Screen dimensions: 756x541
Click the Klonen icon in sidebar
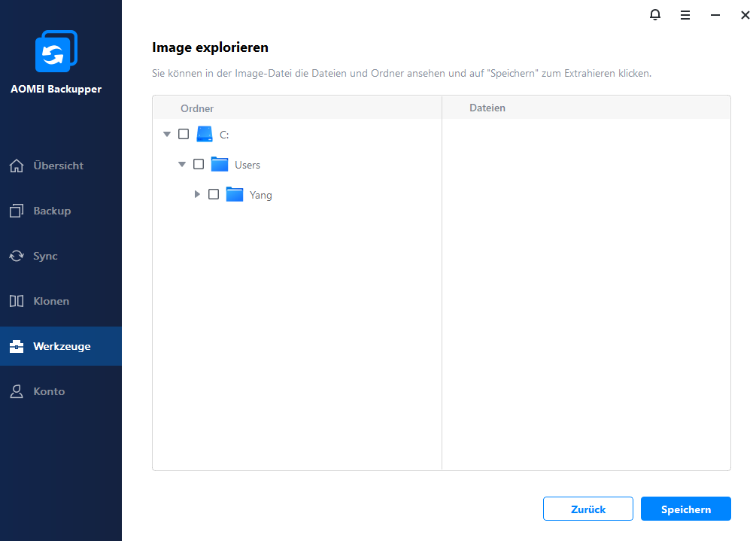(x=17, y=301)
